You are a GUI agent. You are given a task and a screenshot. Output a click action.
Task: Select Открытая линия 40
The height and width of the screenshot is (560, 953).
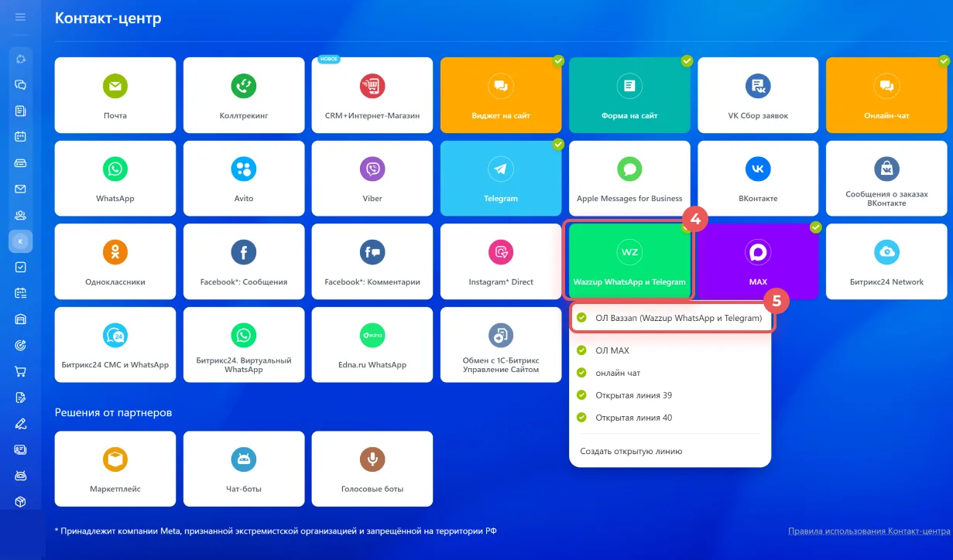670,418
